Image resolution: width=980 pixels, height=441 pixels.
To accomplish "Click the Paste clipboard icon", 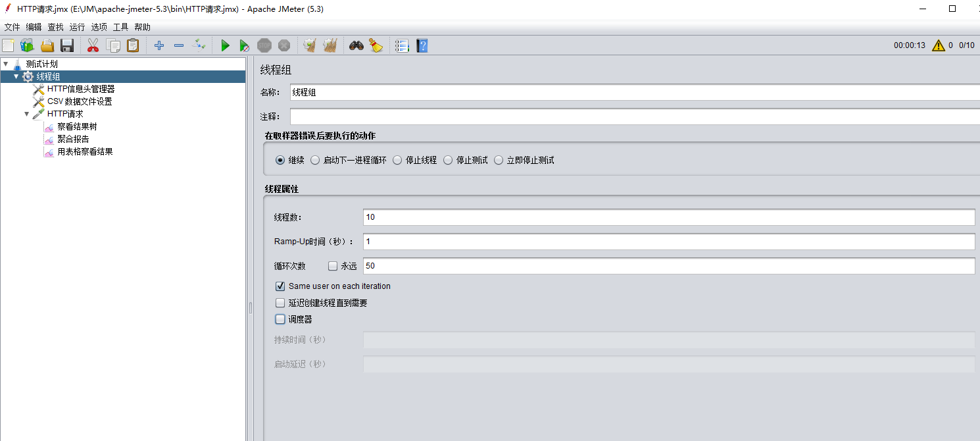I will (x=133, y=45).
